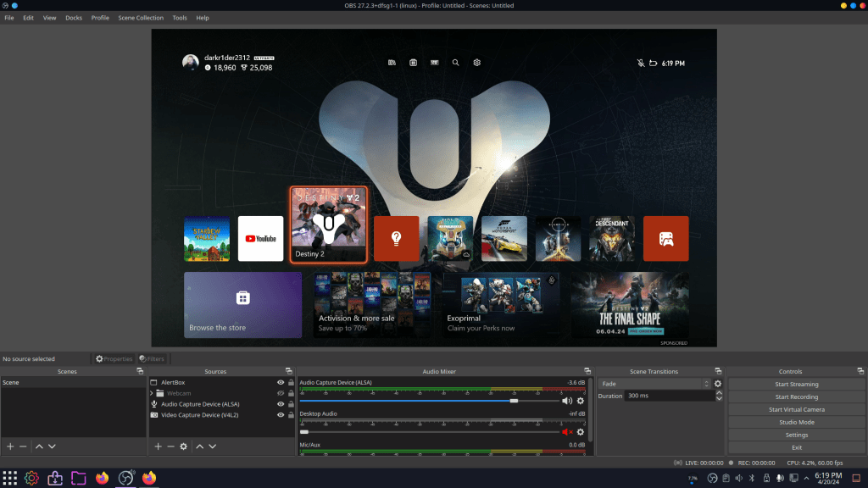Expand hidden icons in the system tray
Screen dimensions: 868x488
pyautogui.click(x=806, y=479)
